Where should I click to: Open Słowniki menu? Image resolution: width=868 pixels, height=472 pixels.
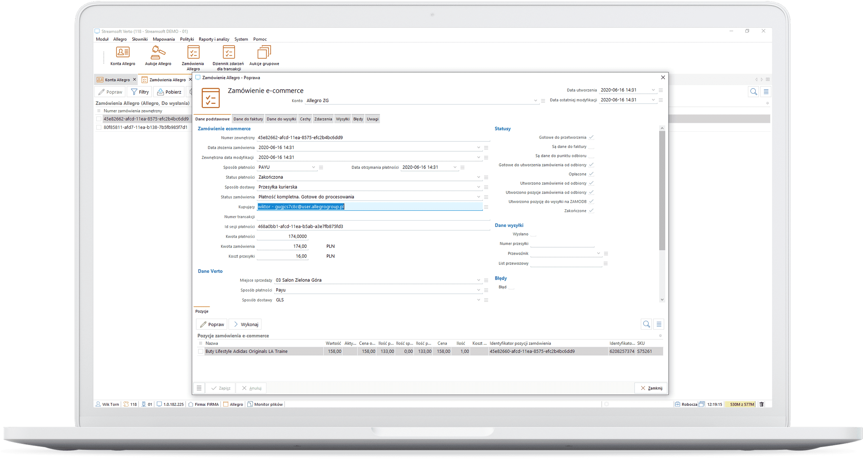140,39
